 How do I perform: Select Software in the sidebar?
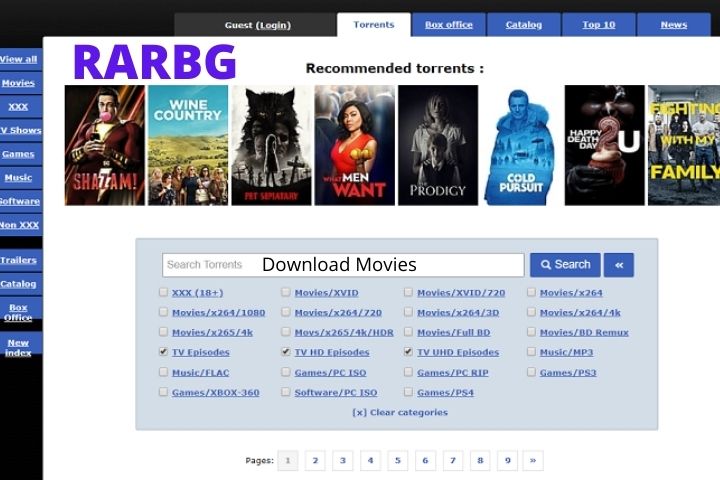click(x=20, y=201)
